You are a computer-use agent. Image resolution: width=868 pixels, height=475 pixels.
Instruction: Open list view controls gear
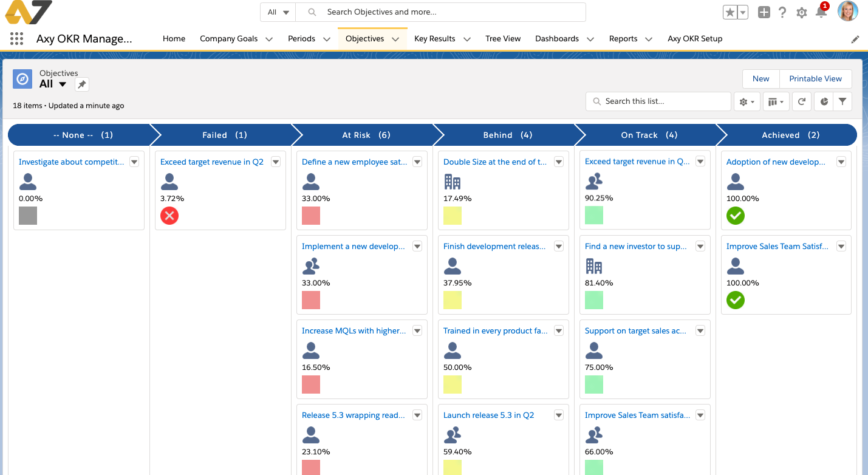[747, 101]
